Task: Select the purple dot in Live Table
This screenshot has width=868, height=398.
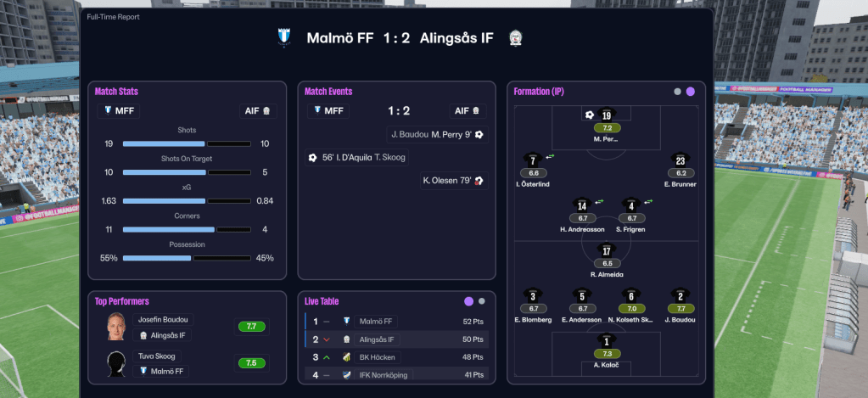Action: [468, 300]
